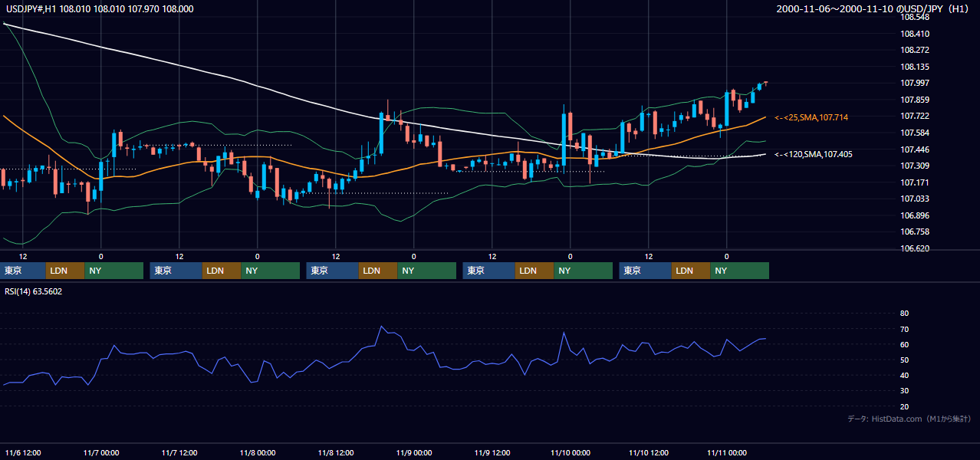Select the 11/6 12:00 date label
980x460 pixels.
click(22, 453)
